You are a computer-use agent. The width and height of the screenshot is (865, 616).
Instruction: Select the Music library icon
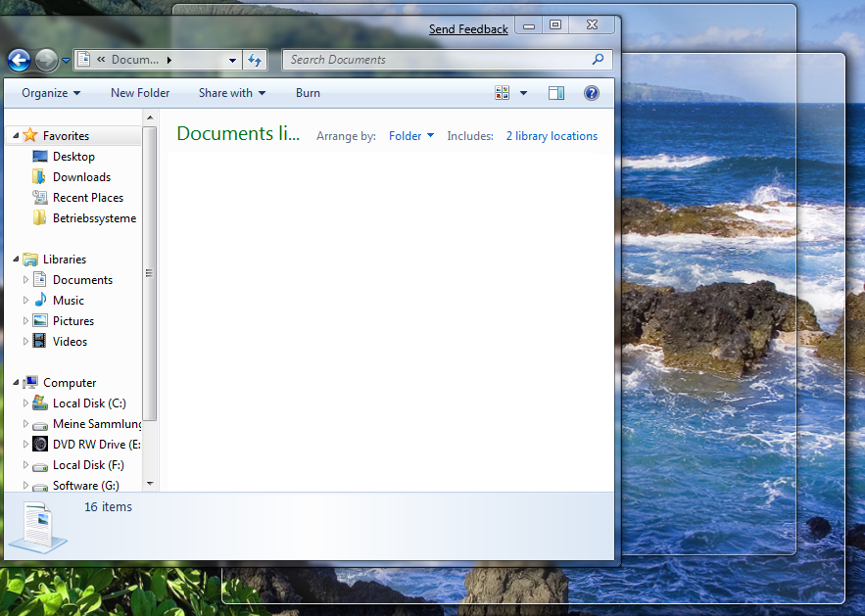[x=40, y=301]
